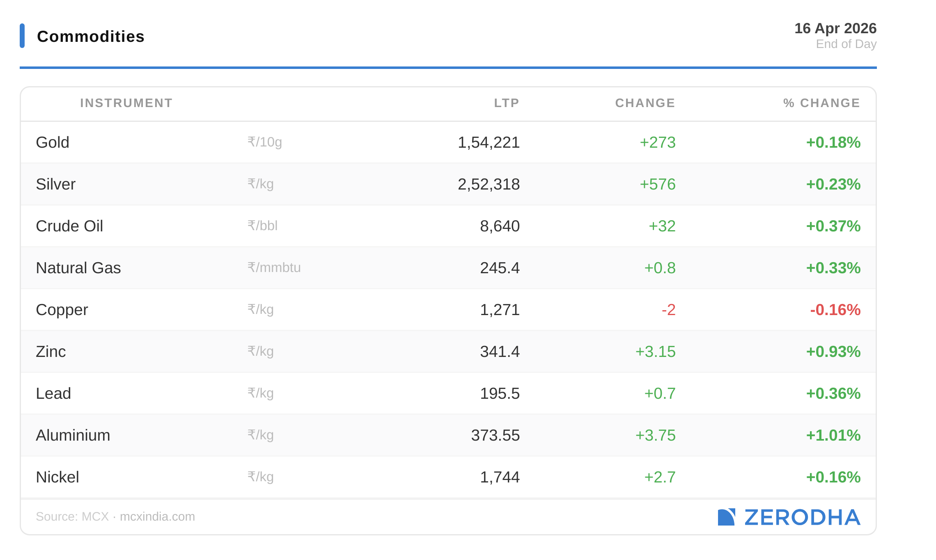Click the CHANGE column header
This screenshot has height=560, width=936.
tap(645, 103)
